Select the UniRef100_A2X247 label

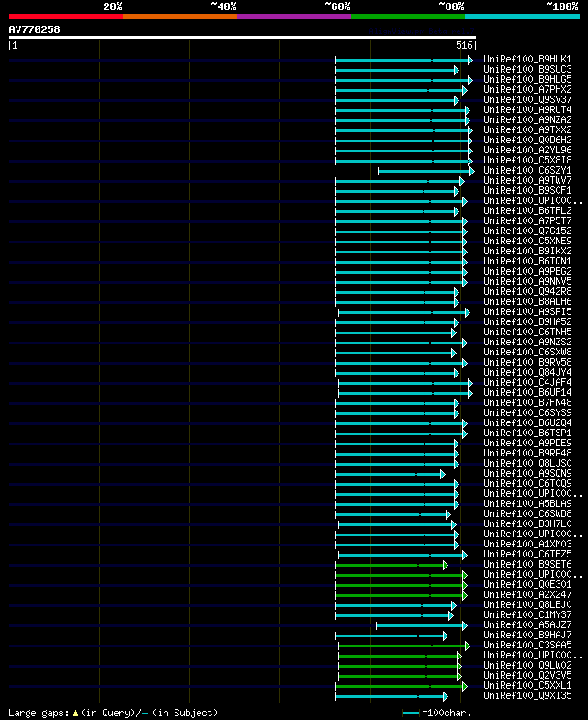527,595
